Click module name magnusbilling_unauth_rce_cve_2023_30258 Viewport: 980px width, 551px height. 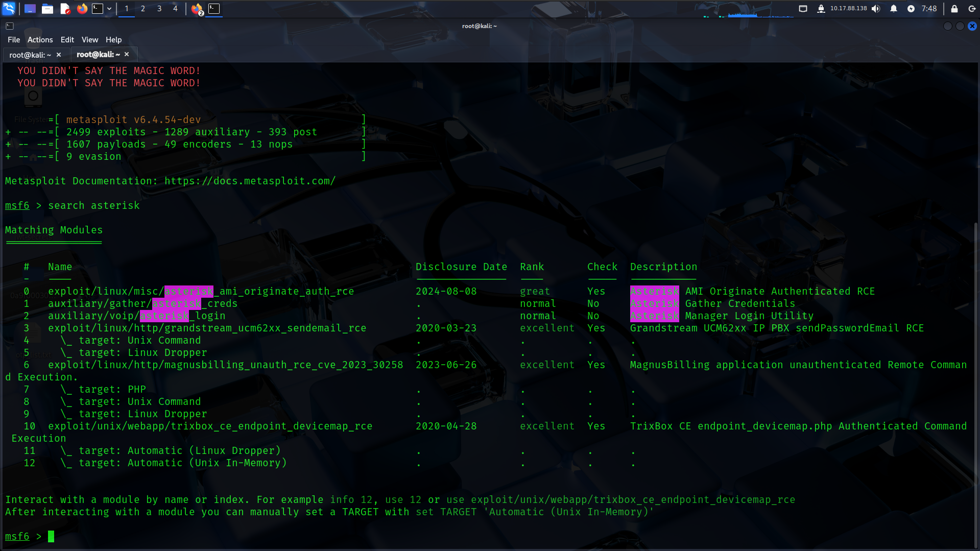coord(226,365)
